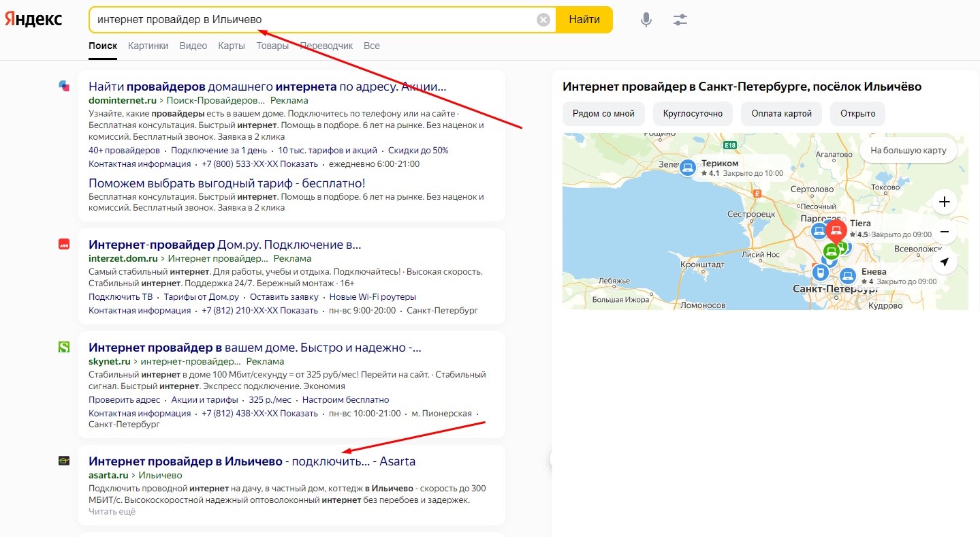The height and width of the screenshot is (537, 980).
Task: Click the Asarta favicon
Action: (64, 461)
